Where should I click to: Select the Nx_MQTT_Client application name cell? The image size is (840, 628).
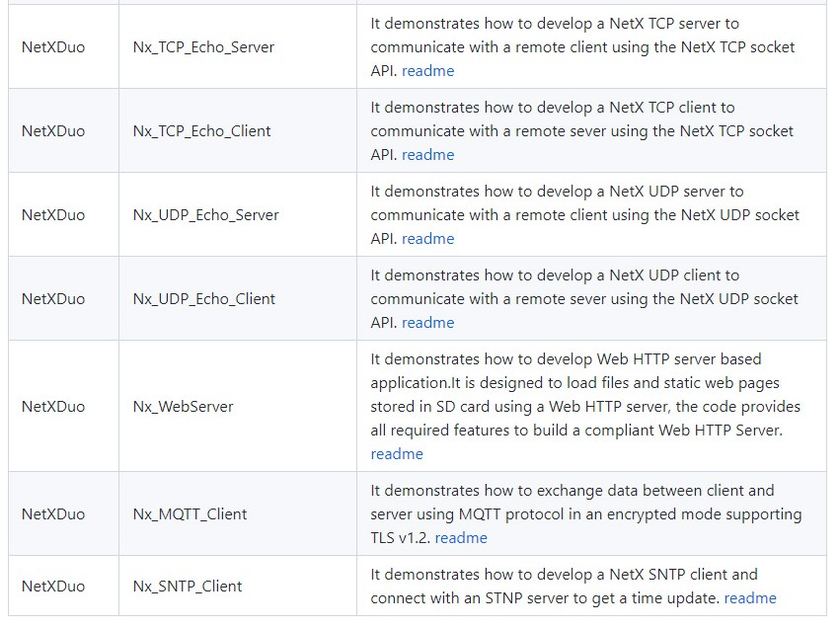(238, 513)
